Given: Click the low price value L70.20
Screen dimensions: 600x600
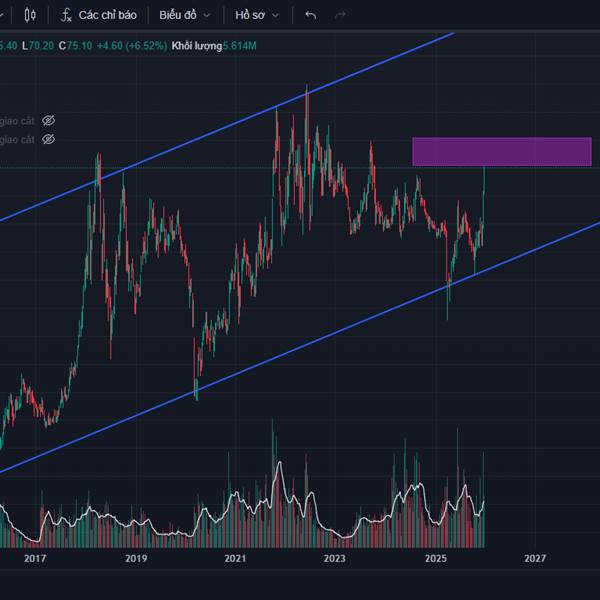Looking at the screenshot, I should tap(38, 46).
